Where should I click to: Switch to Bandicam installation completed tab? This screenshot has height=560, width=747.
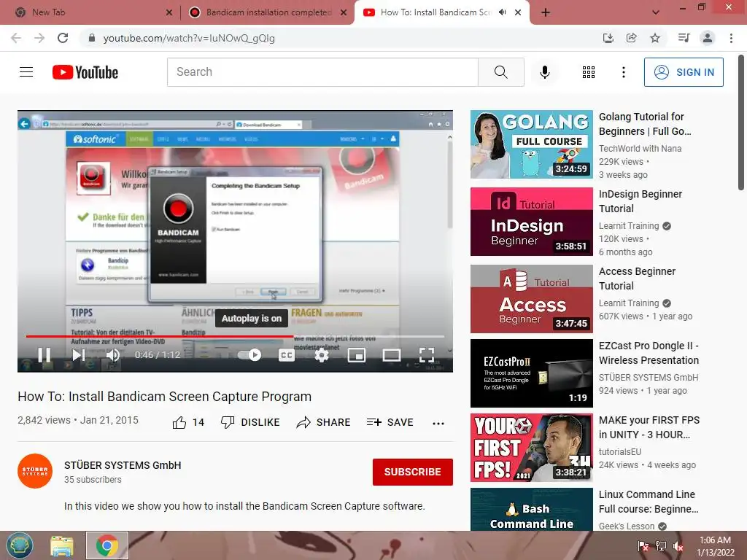[x=267, y=12]
